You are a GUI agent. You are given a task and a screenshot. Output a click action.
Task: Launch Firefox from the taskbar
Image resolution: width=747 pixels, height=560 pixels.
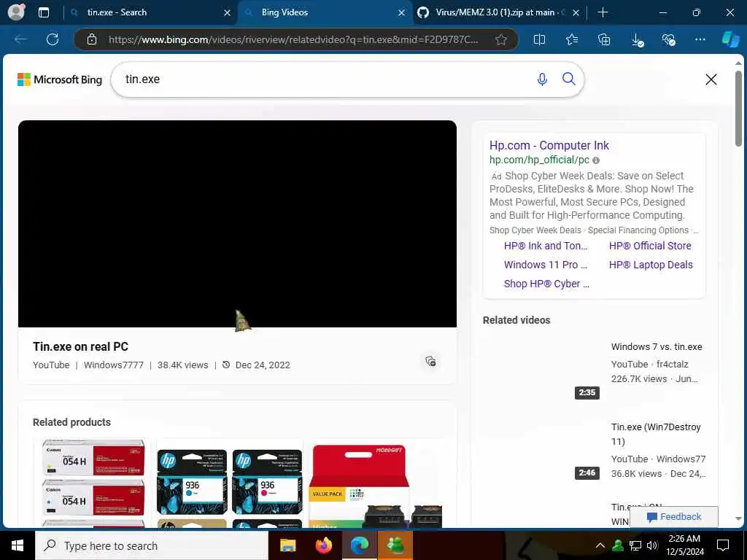click(324, 545)
